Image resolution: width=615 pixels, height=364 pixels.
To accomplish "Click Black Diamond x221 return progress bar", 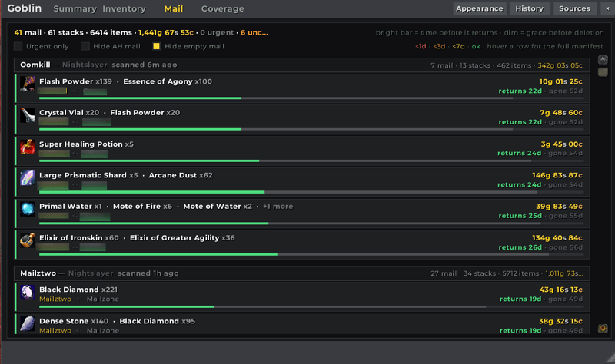I will pyautogui.click(x=311, y=306).
